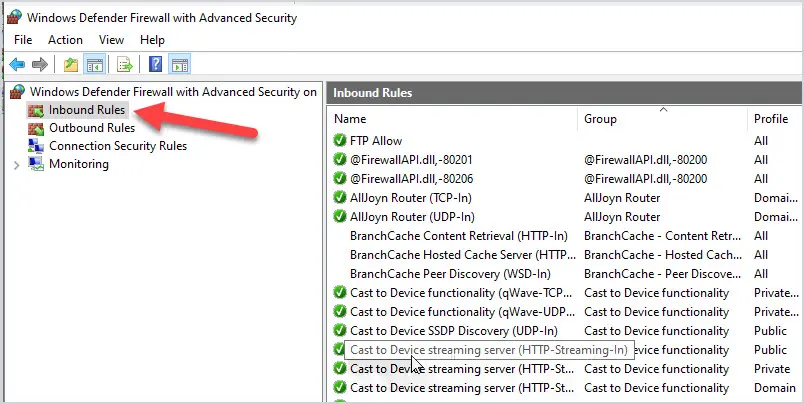Open the File menu
The width and height of the screenshot is (804, 404).
coord(23,40)
